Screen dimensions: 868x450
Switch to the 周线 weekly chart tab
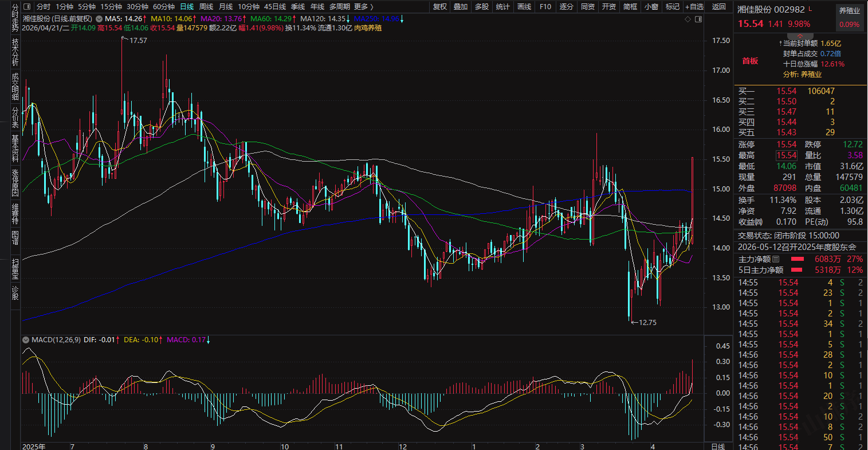pos(206,7)
